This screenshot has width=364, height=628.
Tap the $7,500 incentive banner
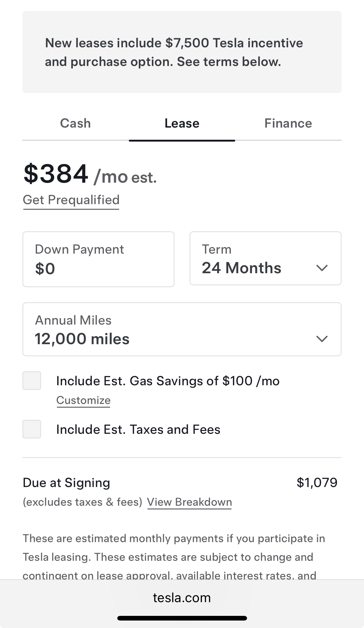click(x=182, y=52)
